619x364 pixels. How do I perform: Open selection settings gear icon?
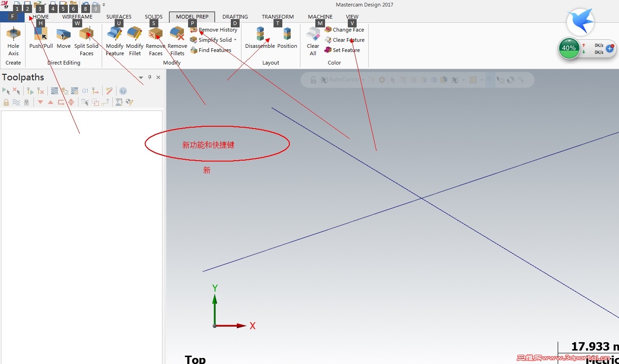point(382,80)
